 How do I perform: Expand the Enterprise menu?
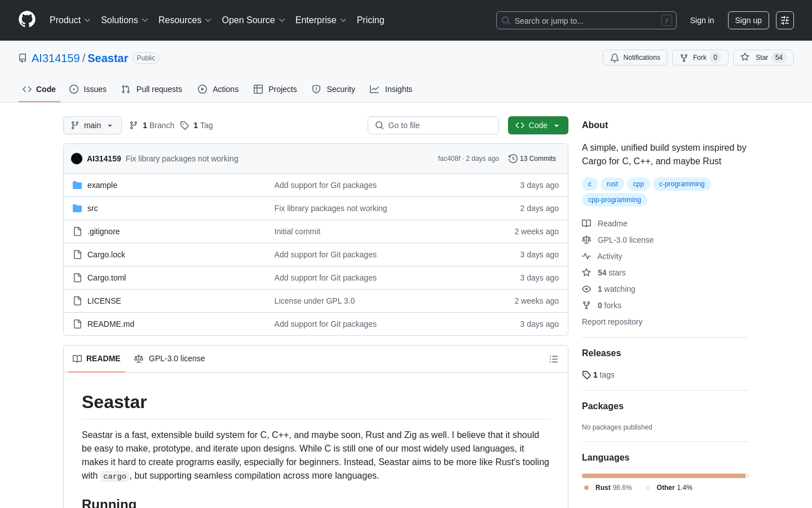tap(321, 20)
